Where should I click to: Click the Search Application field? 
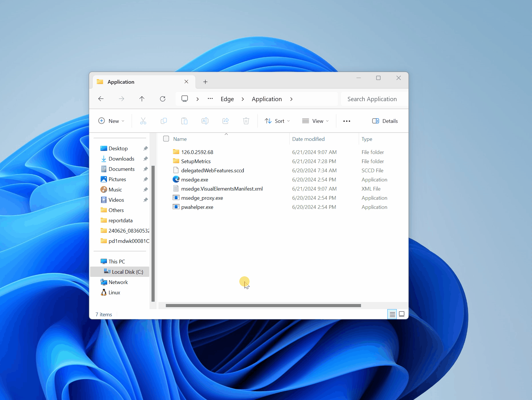click(x=372, y=99)
